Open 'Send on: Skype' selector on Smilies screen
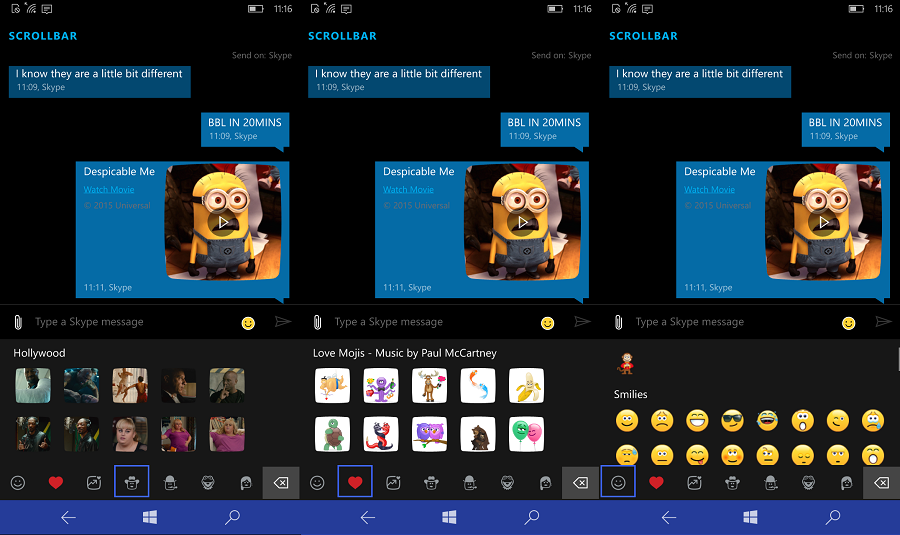Screen dimensions: 900x535 click(862, 55)
